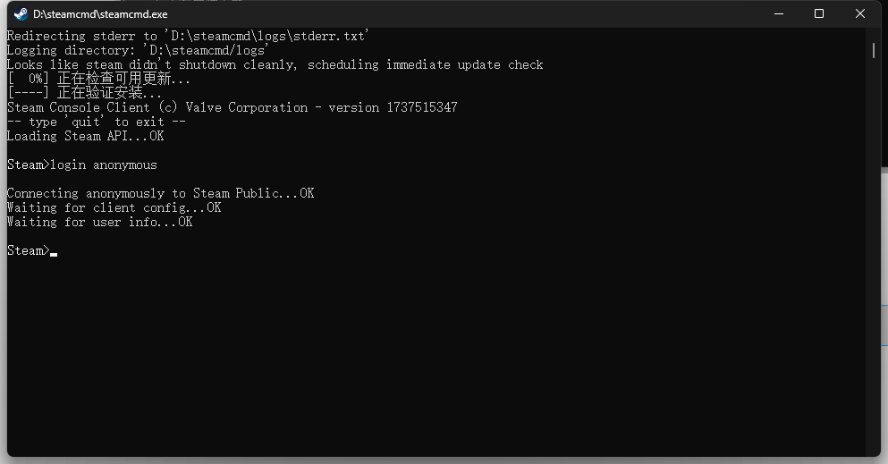The height and width of the screenshot is (464, 888).
Task: Click the '[ 0%] 正在检查可用更新' progress line
Action: [x=99, y=79]
